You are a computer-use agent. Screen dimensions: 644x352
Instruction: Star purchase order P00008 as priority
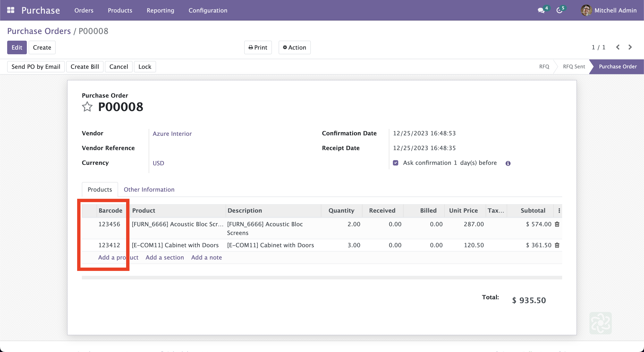click(x=87, y=107)
